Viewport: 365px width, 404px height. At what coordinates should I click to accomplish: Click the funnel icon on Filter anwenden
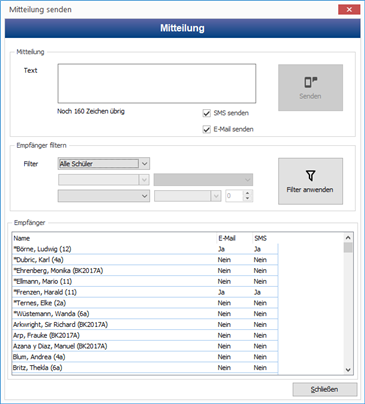[x=310, y=175]
